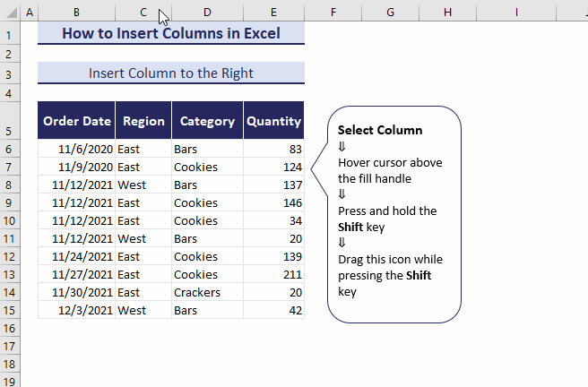
Task: Select the cell with date 11/27/2021
Action: [76, 274]
